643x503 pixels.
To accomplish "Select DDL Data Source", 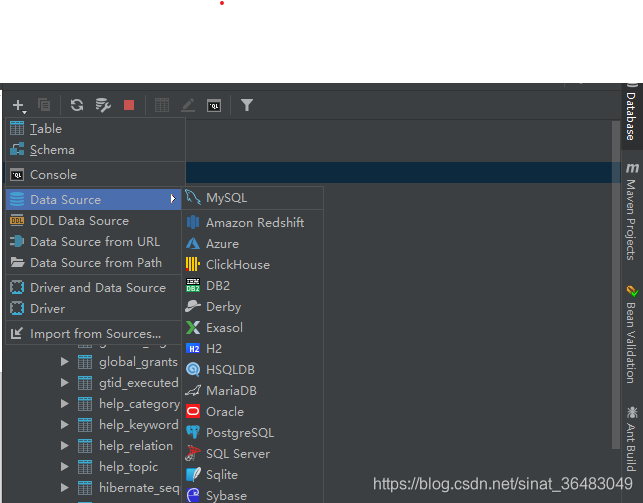I will (93, 221).
